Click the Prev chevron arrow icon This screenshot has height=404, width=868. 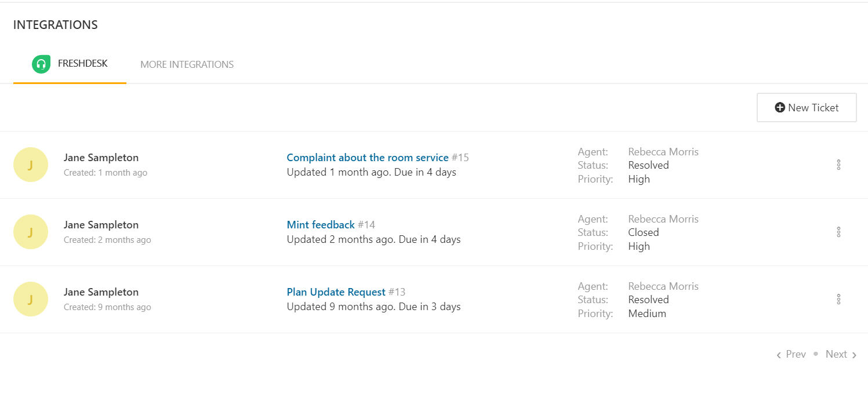[x=779, y=355]
